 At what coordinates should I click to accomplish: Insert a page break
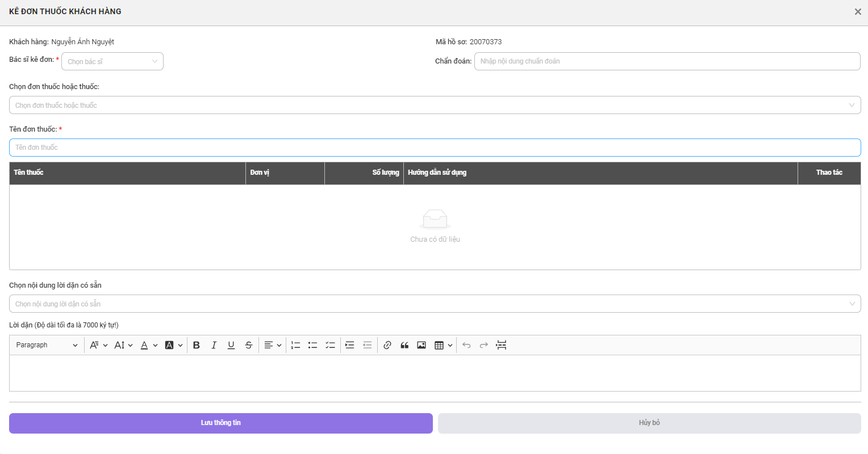pos(501,345)
